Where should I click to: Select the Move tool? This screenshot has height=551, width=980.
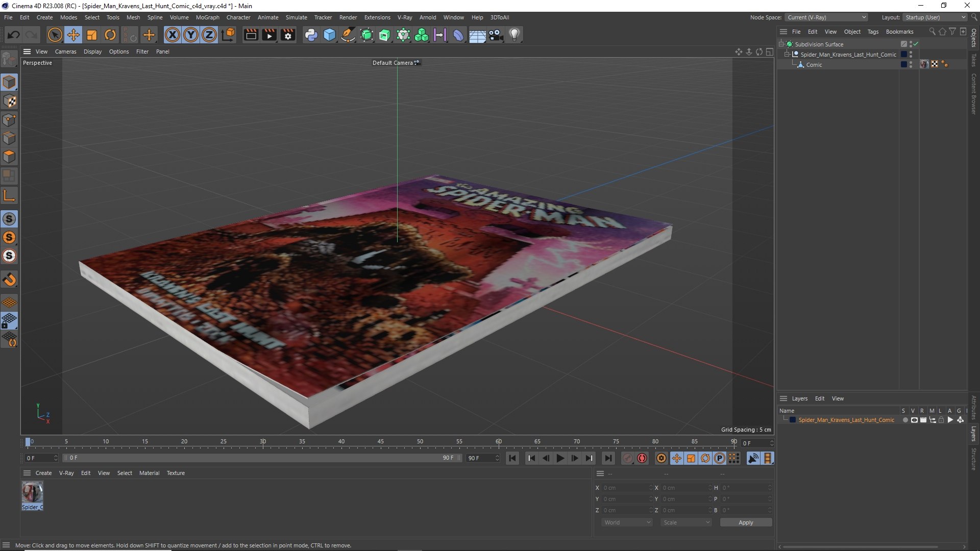73,35
